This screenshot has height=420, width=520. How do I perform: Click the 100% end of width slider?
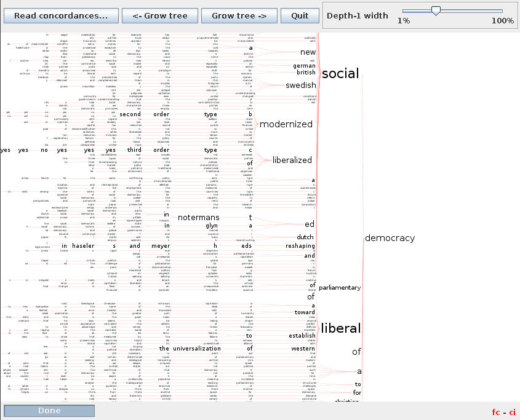pyautogui.click(x=502, y=20)
